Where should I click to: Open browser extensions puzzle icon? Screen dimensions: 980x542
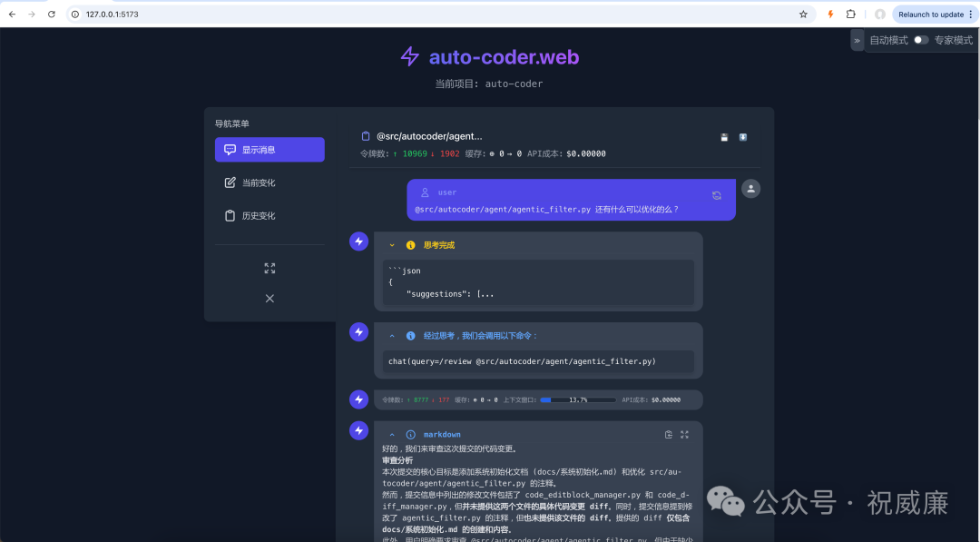(850, 15)
